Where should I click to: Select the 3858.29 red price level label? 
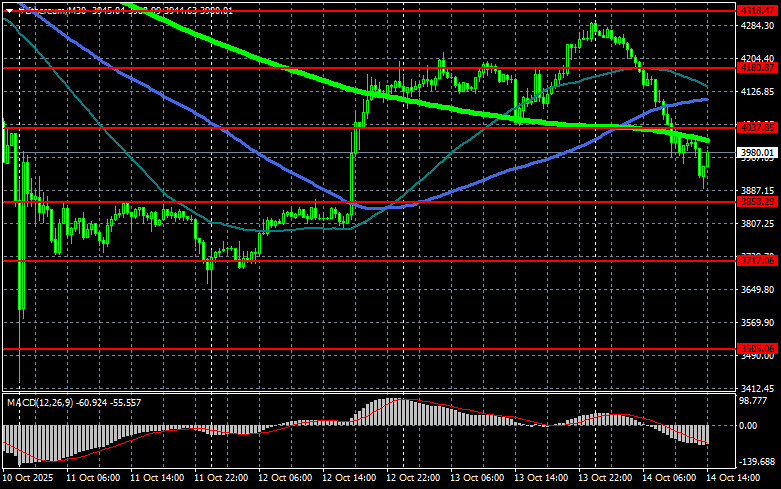tap(757, 202)
